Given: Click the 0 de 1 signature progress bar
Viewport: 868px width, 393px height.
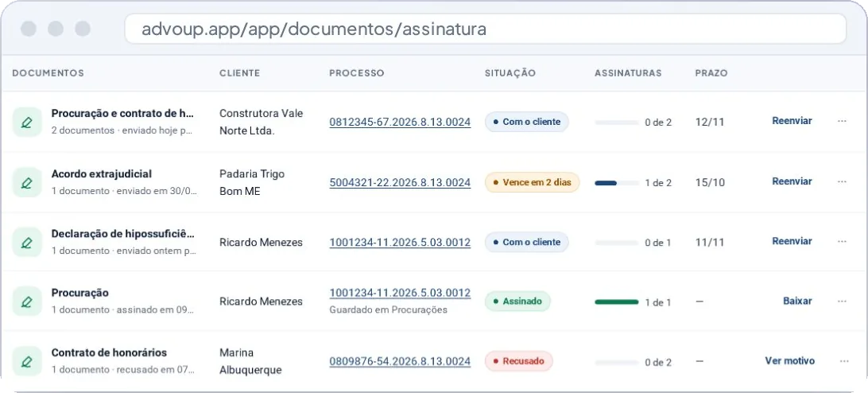Looking at the screenshot, I should pos(617,243).
